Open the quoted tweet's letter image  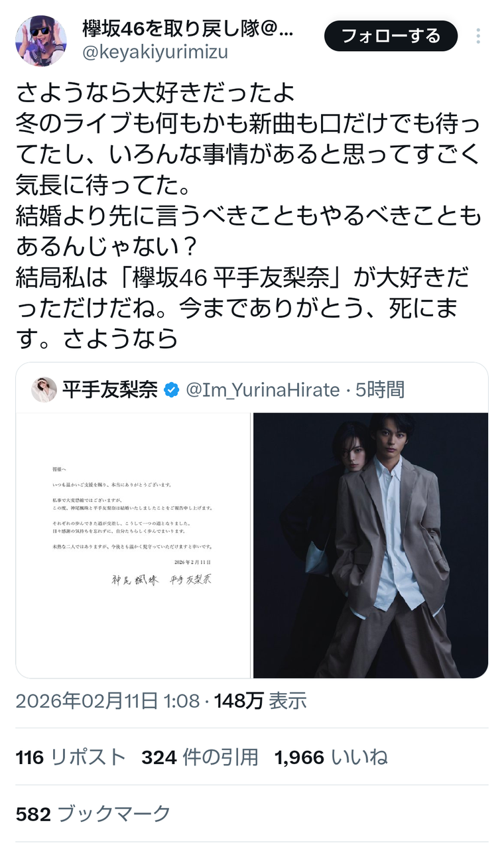coord(133,545)
